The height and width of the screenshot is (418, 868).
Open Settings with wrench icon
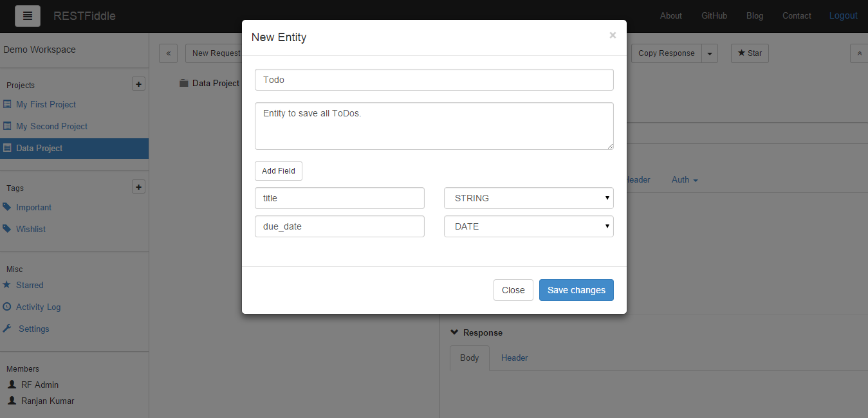point(33,329)
